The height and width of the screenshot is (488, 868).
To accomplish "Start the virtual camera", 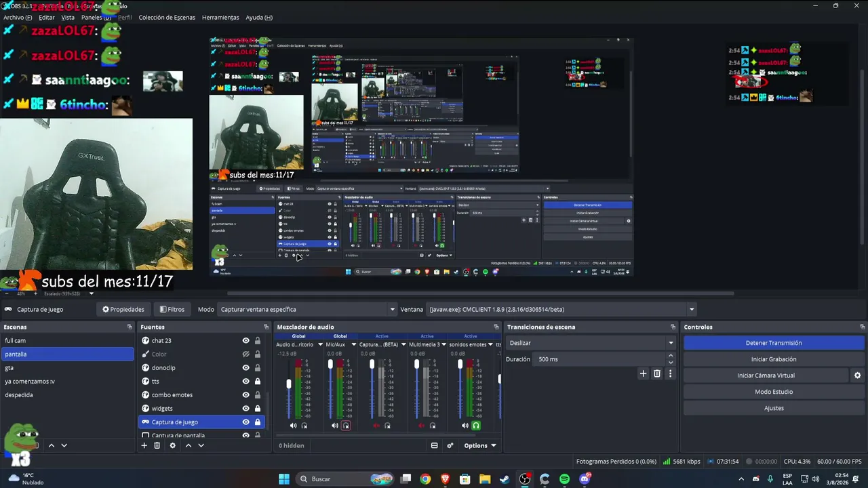I will (766, 375).
